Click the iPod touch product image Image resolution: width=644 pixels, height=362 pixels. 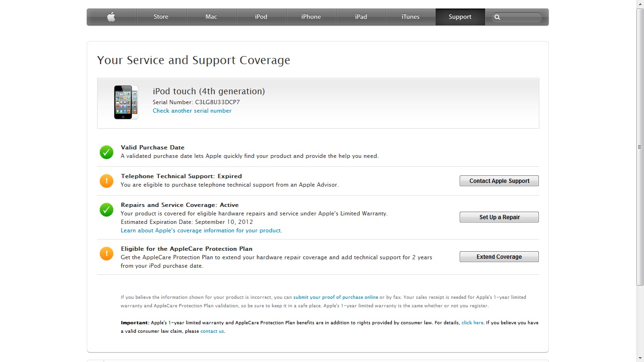coord(126,102)
